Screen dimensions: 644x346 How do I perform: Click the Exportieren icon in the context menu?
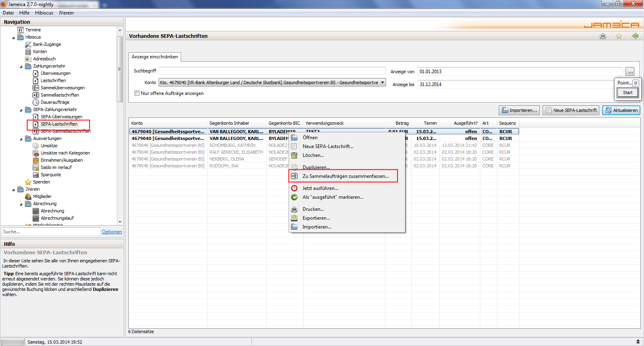point(294,218)
